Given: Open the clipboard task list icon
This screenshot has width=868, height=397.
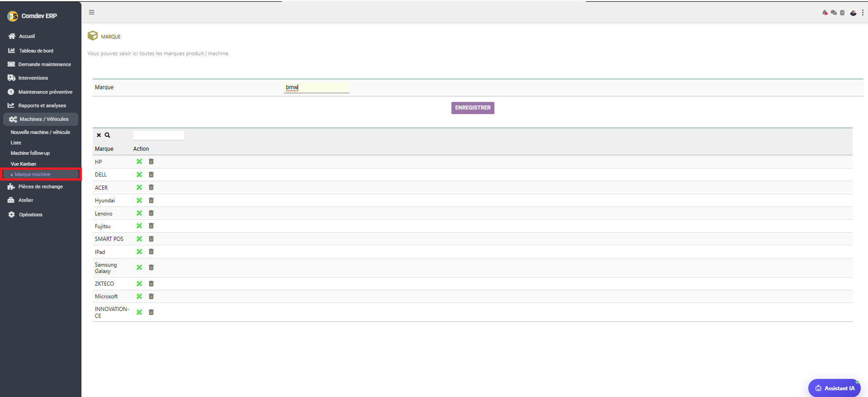Looking at the screenshot, I should coord(842,13).
